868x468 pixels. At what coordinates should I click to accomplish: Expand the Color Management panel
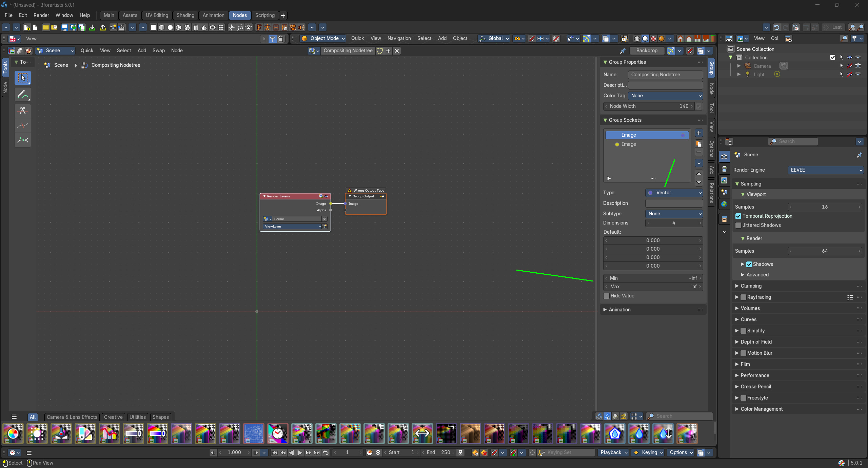pyautogui.click(x=761, y=409)
